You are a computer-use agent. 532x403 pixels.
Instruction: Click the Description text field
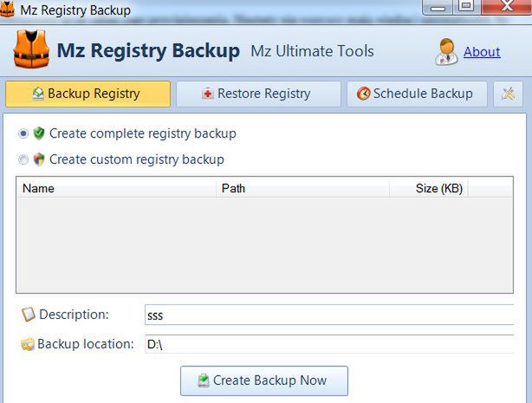(329, 315)
